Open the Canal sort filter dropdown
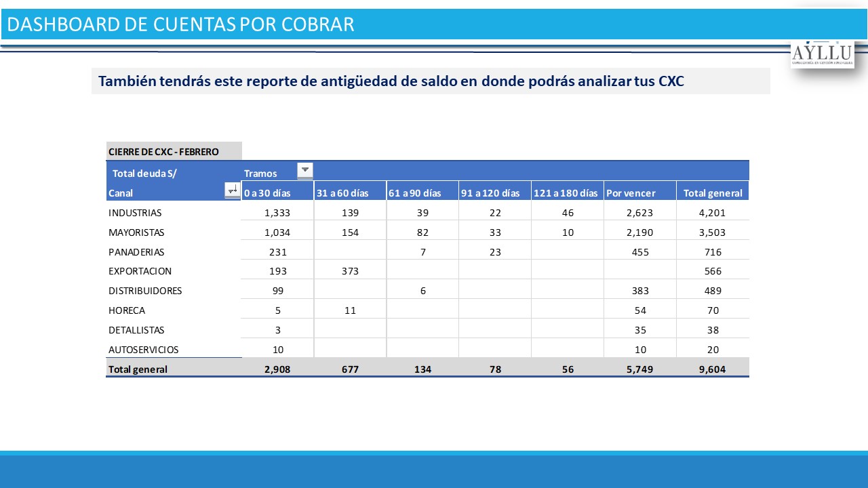This screenshot has height=488, width=868. click(233, 191)
